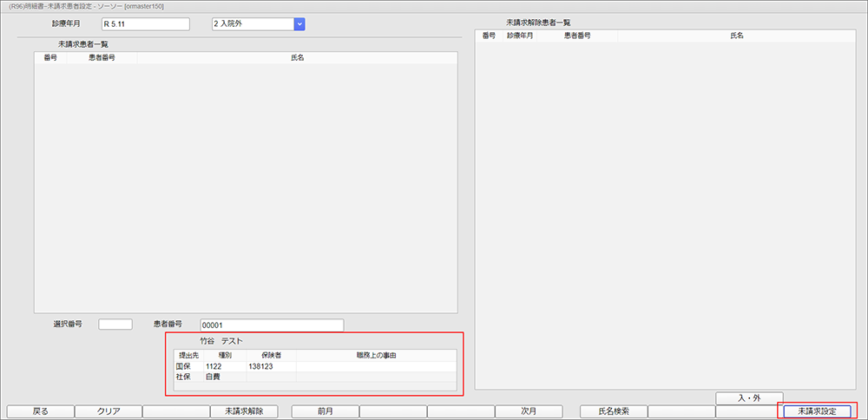Click the 診療年月 input field
This screenshot has height=420, width=868.
145,23
